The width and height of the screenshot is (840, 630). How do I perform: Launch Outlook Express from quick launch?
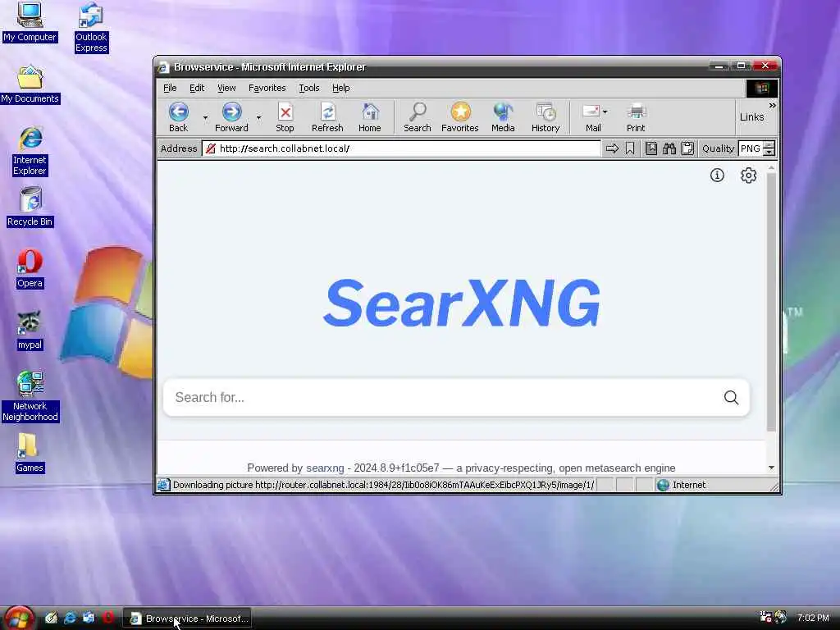[x=89, y=618]
